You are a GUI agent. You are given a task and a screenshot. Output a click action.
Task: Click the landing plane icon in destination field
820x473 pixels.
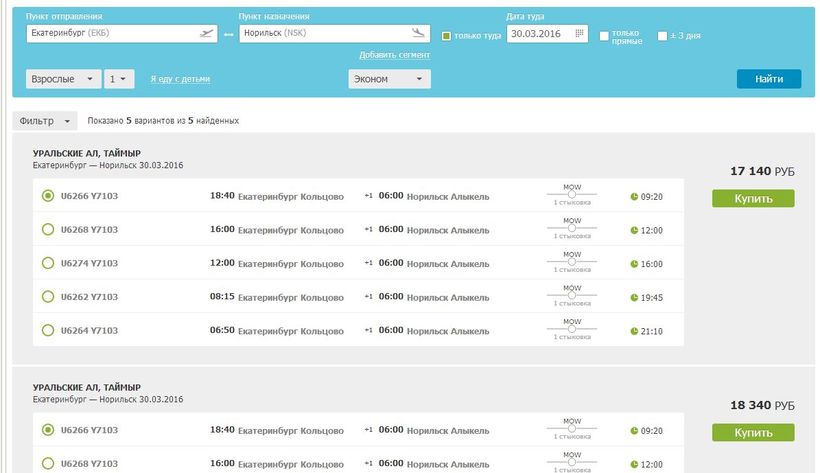tap(419, 33)
